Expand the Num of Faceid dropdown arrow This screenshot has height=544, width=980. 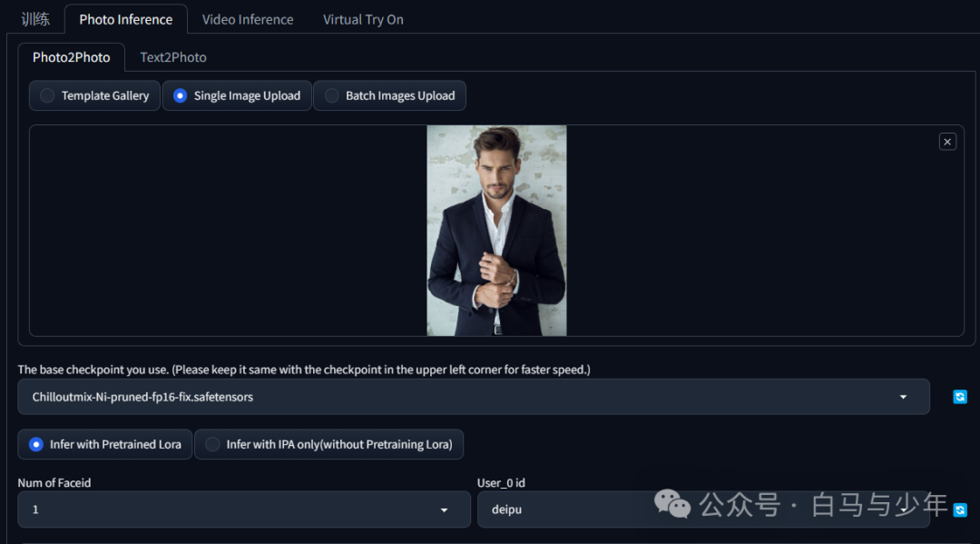pos(444,510)
